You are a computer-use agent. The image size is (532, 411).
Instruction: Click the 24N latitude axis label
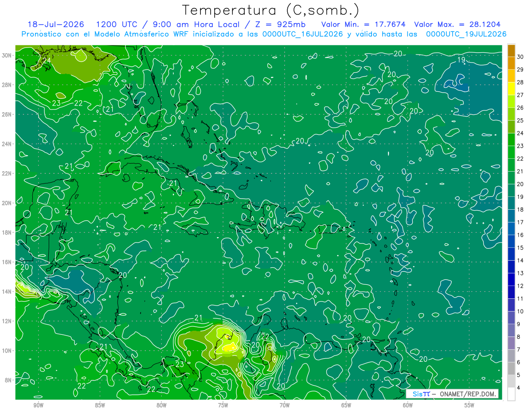point(7,144)
